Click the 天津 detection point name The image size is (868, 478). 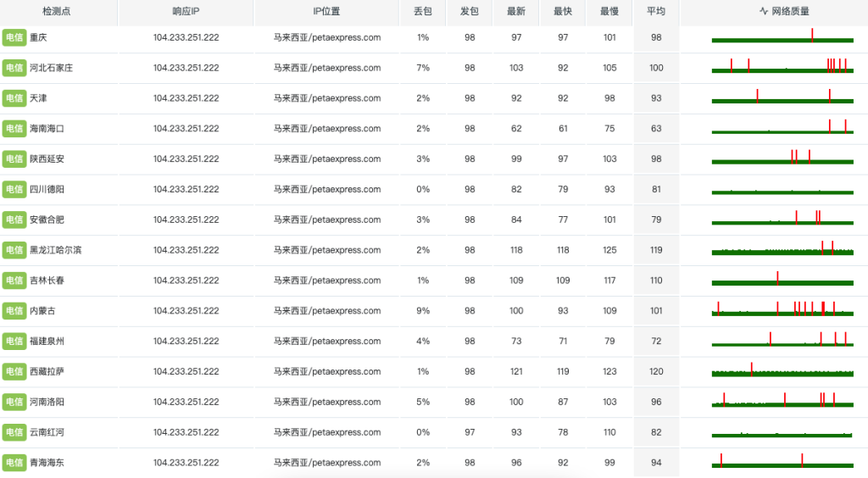38,98
